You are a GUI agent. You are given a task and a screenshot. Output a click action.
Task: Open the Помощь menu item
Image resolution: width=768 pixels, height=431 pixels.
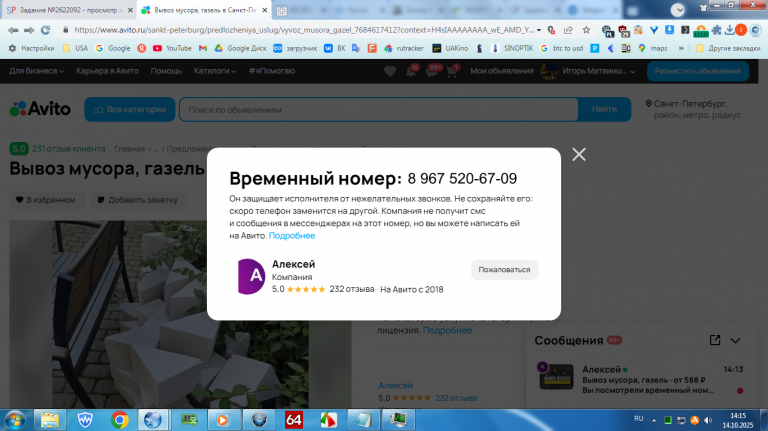(x=166, y=71)
